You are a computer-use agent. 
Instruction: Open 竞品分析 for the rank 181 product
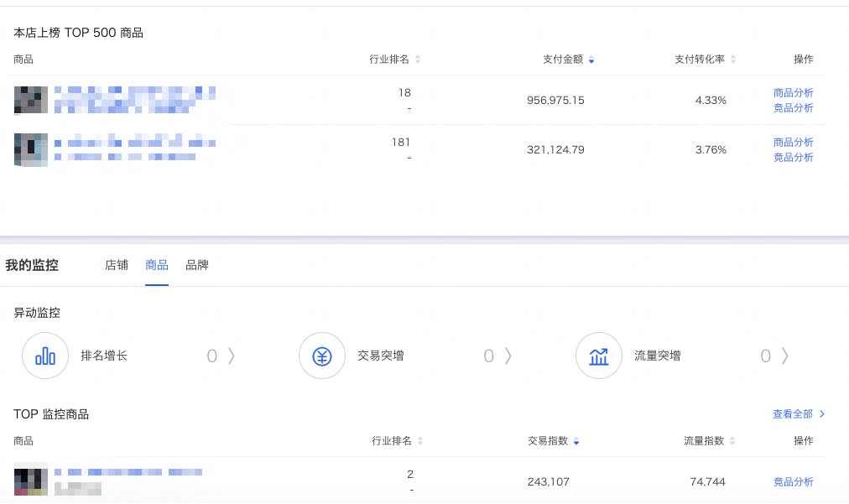coord(793,158)
